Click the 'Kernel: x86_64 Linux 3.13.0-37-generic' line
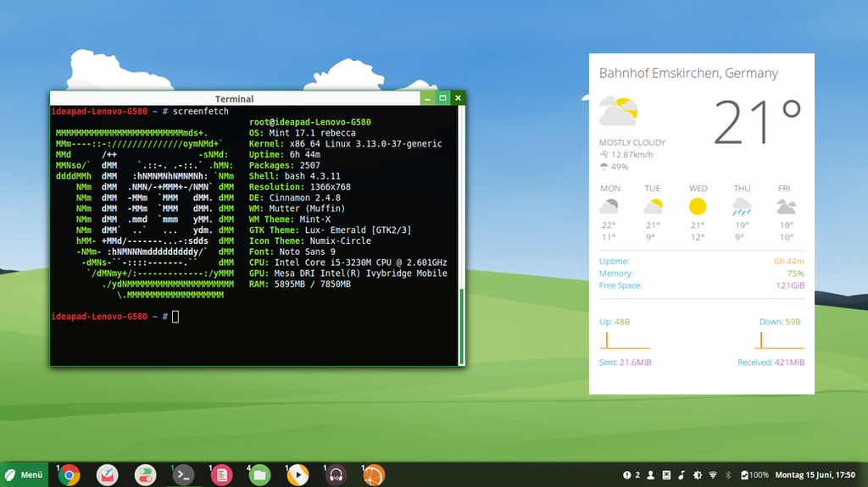 pos(346,144)
